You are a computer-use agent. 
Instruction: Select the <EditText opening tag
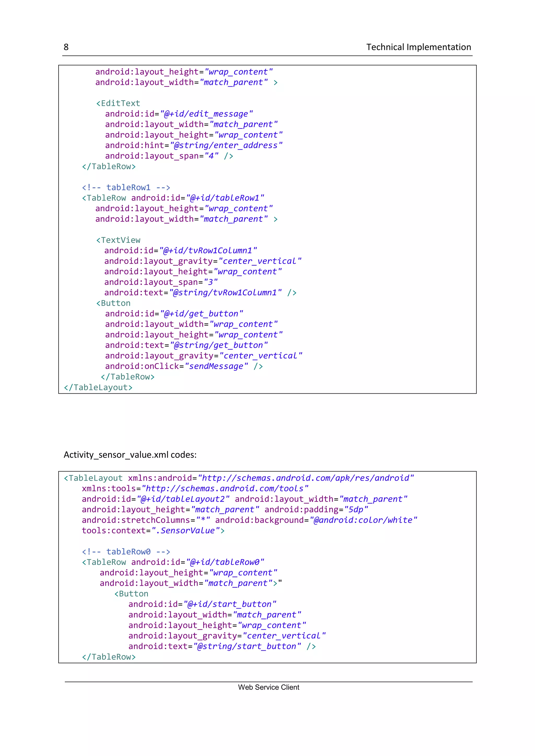point(118,103)
